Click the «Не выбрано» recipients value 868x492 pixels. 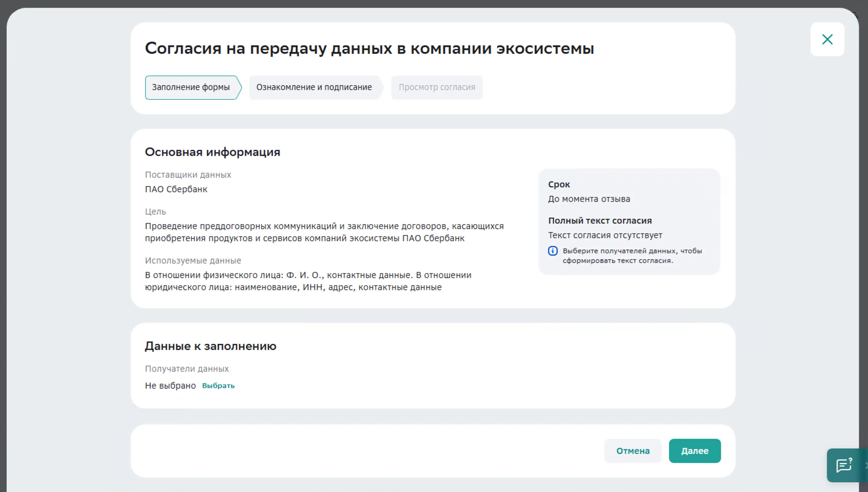click(x=170, y=386)
